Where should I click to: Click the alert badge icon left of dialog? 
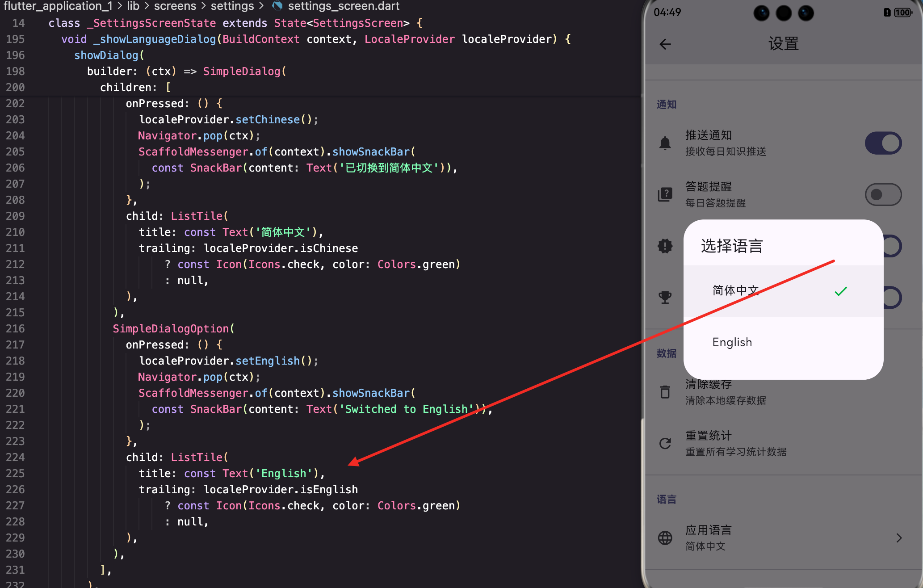665,246
